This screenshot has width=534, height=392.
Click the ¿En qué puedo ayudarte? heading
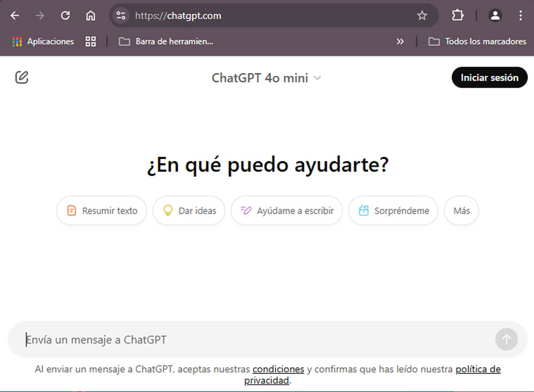pos(268,165)
